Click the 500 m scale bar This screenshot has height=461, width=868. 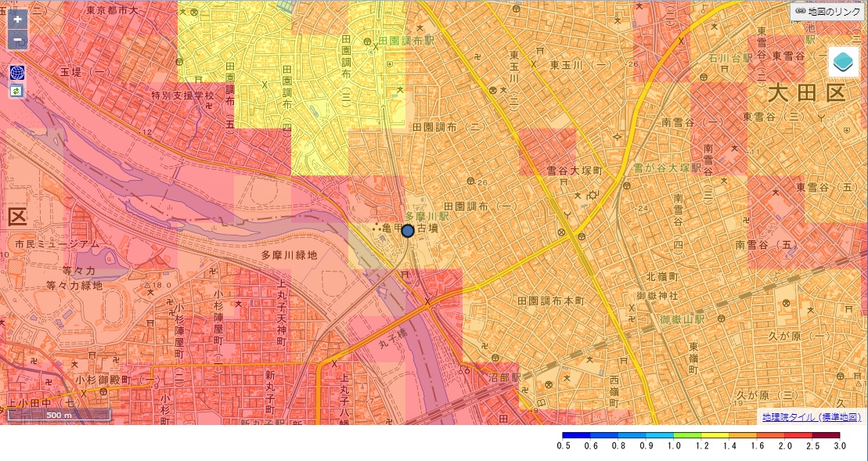tap(59, 415)
